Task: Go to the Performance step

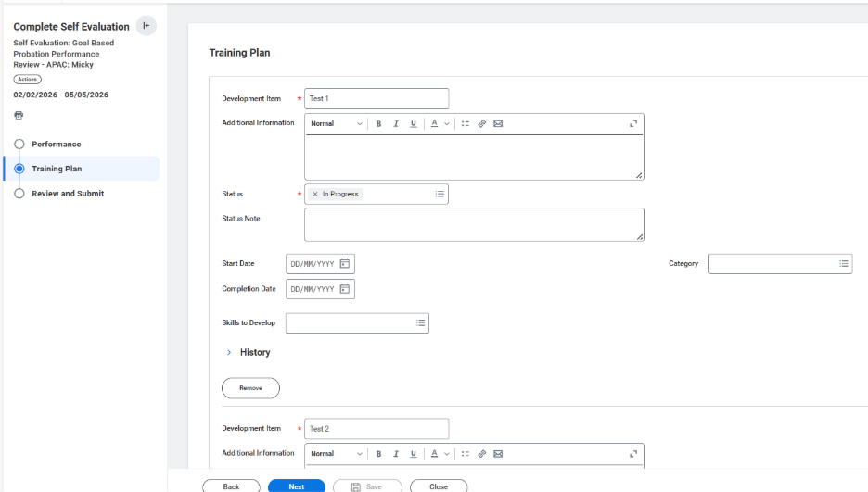Action: (56, 145)
